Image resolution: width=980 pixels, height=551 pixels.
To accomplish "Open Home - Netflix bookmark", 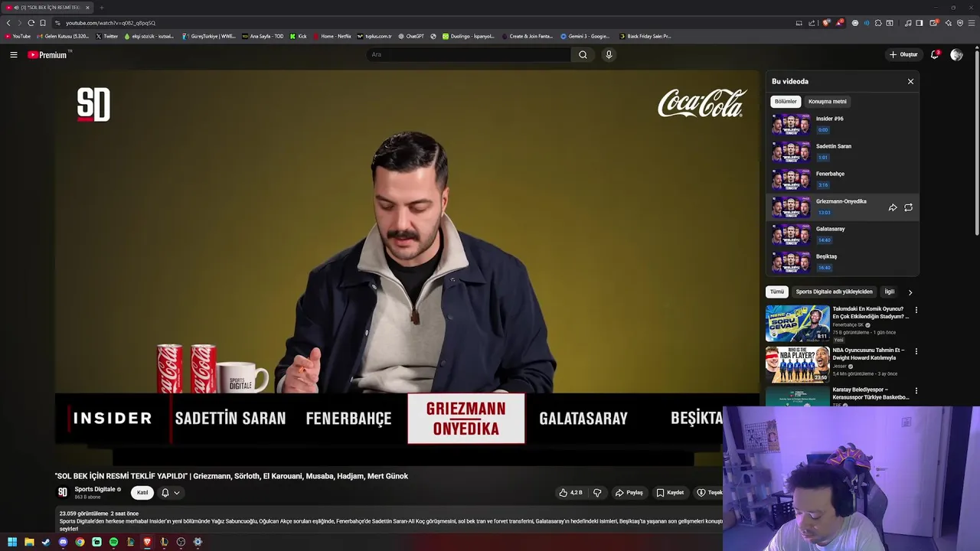I will point(332,36).
